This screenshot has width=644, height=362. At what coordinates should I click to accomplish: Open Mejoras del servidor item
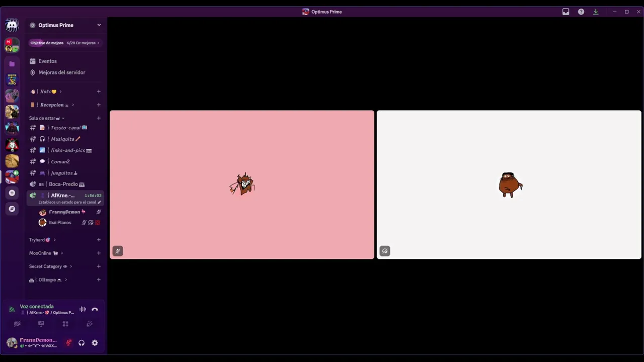66,72
